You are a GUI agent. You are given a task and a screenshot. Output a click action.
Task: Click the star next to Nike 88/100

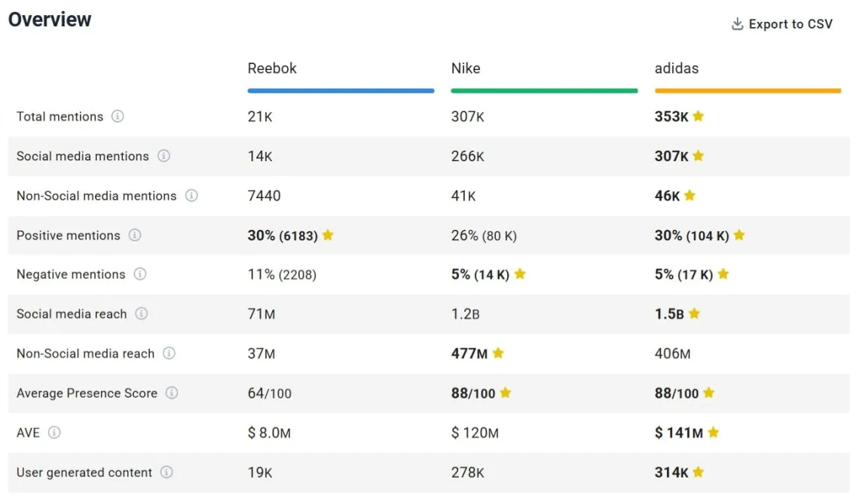pos(506,393)
